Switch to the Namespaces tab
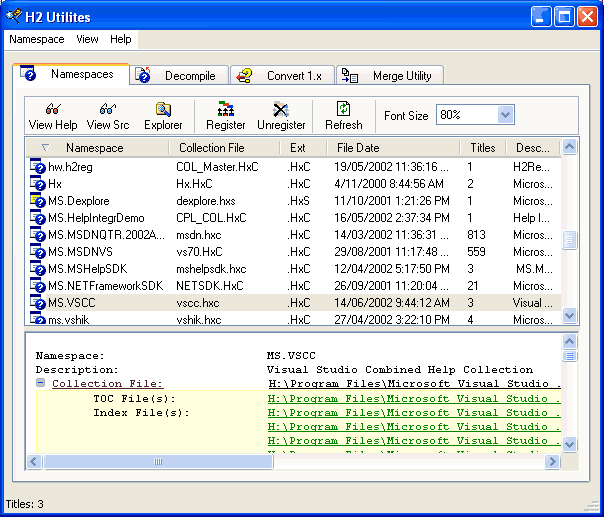 [x=71, y=74]
